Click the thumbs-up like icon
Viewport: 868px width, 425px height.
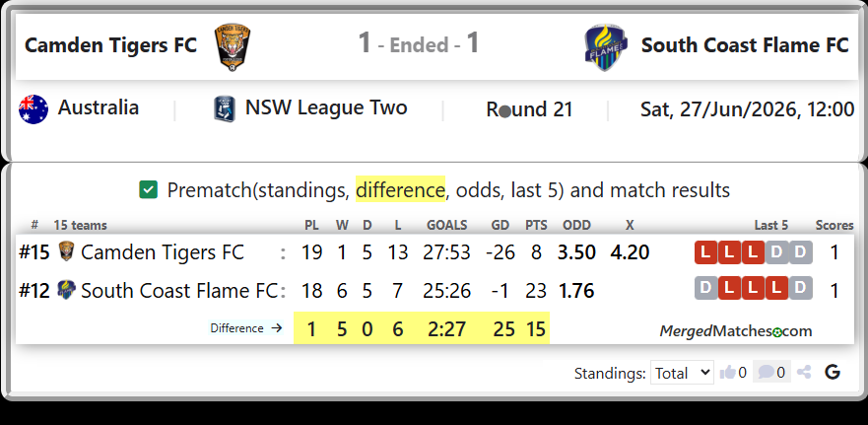pos(727,373)
